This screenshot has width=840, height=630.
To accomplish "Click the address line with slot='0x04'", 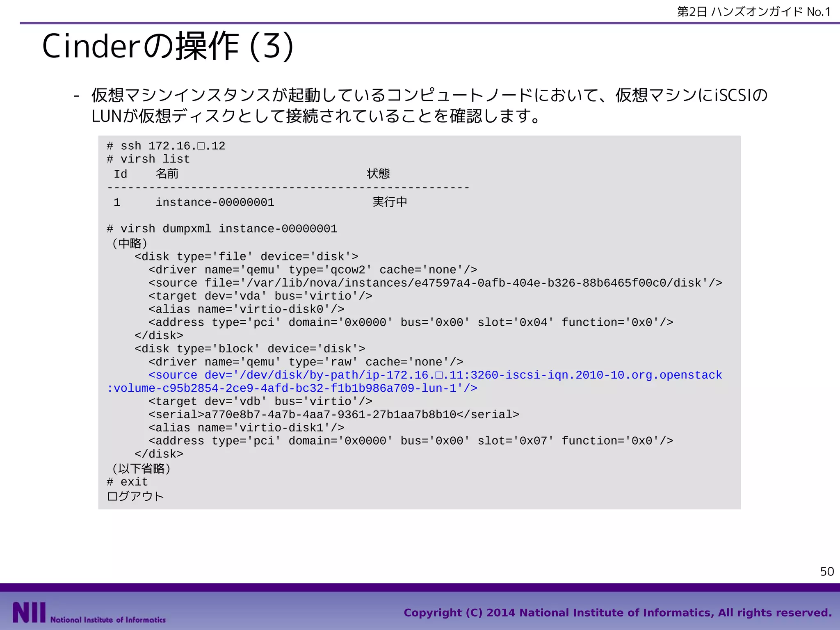I will [x=411, y=322].
